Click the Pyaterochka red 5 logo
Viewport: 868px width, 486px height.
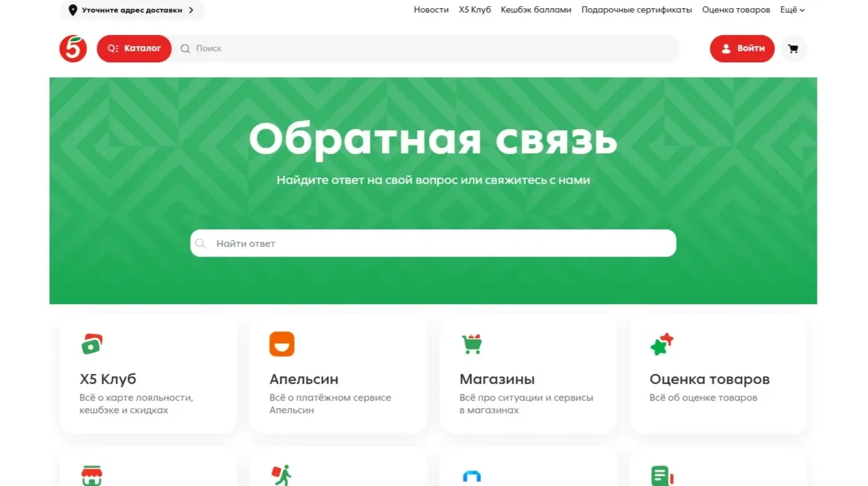[x=73, y=49]
